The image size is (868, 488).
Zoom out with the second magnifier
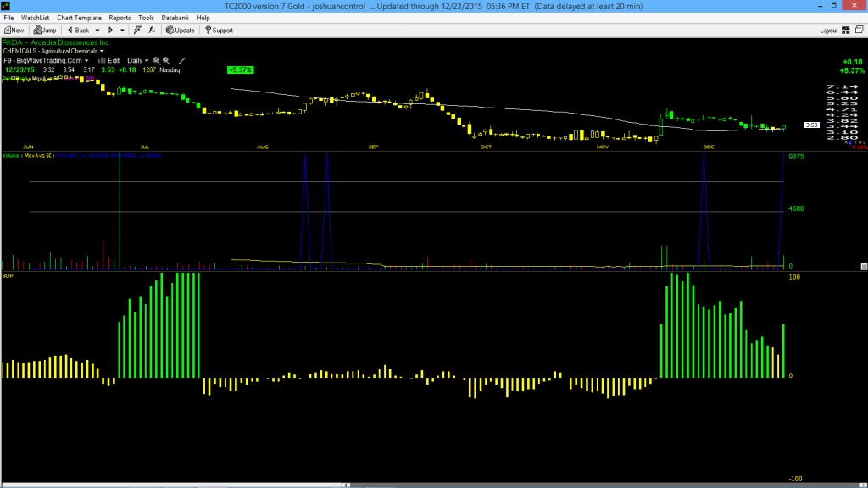pyautogui.click(x=167, y=61)
